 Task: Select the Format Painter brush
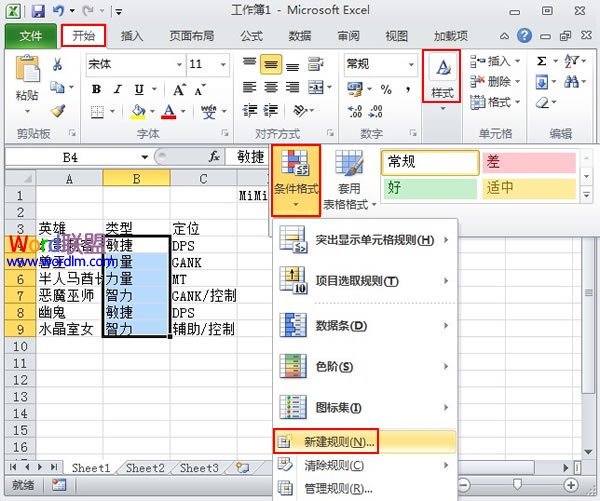click(x=58, y=111)
